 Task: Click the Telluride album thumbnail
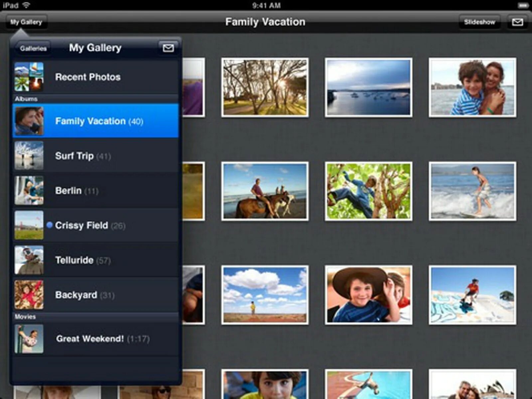(29, 260)
